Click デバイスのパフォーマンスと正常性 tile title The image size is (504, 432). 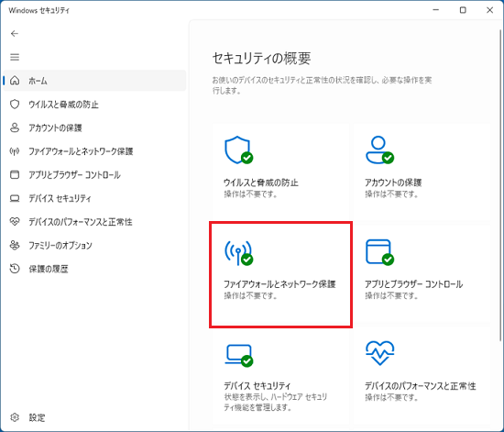tap(420, 385)
